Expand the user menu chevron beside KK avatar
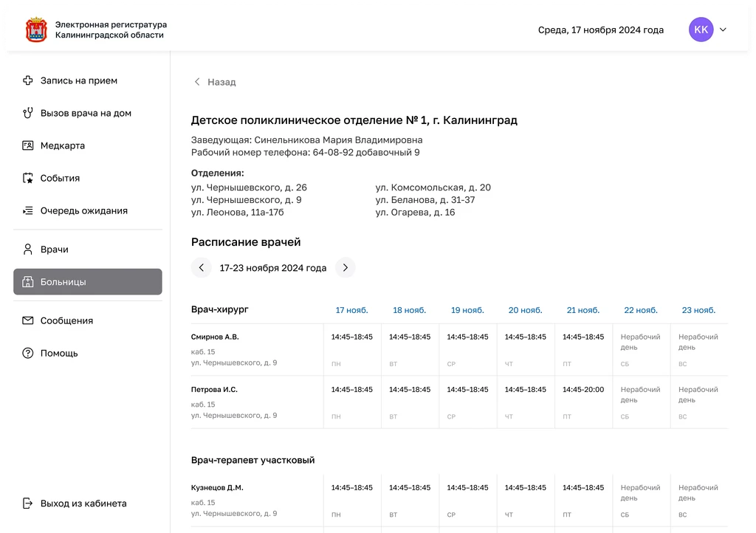Viewport: 756px width, 533px height. (723, 30)
